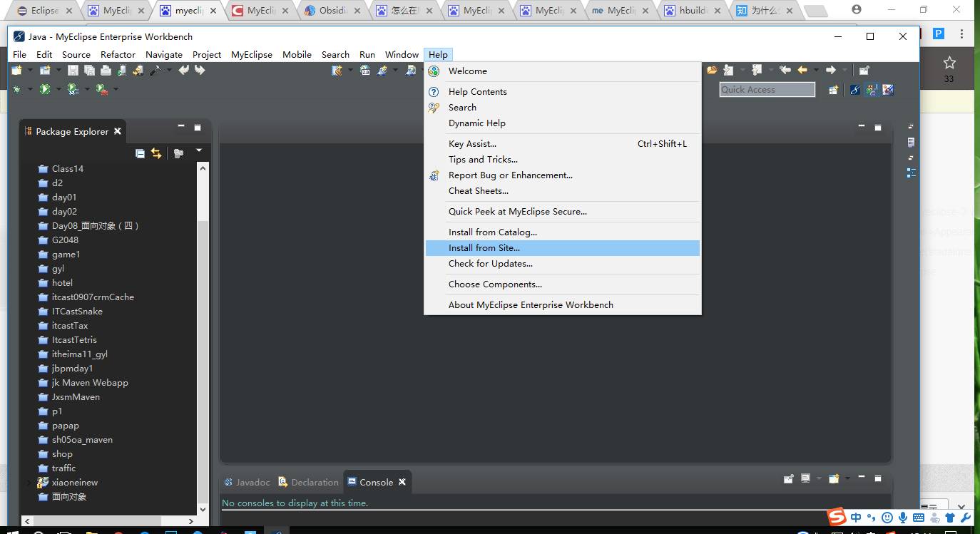Select Choose Components menu entry
Image resolution: width=980 pixels, height=534 pixels.
(x=563, y=284)
